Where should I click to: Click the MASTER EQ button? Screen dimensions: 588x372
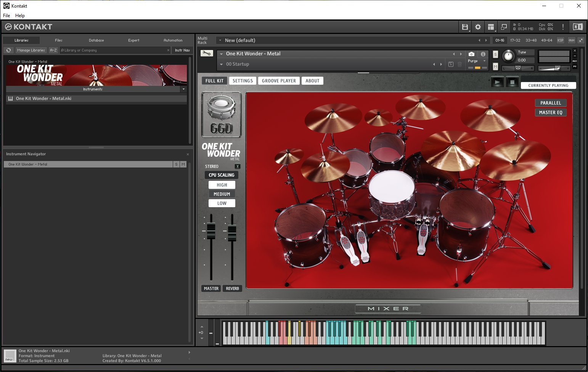[550, 113]
